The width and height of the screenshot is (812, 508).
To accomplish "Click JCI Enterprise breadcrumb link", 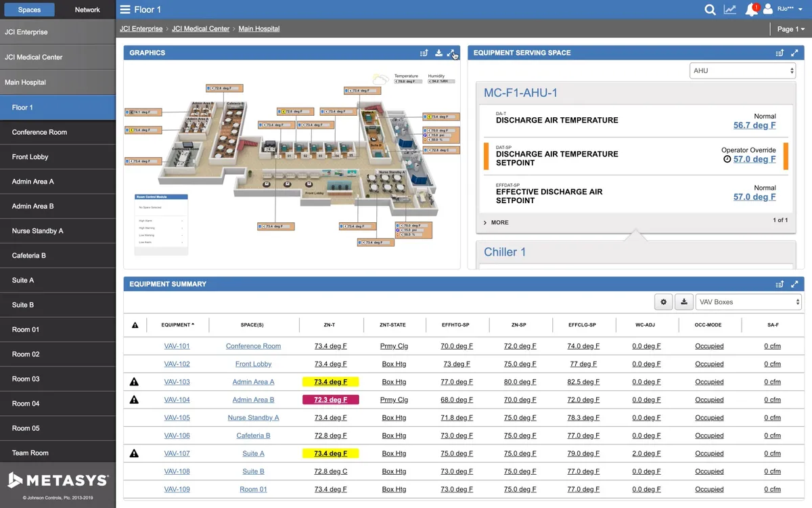I will pos(141,29).
